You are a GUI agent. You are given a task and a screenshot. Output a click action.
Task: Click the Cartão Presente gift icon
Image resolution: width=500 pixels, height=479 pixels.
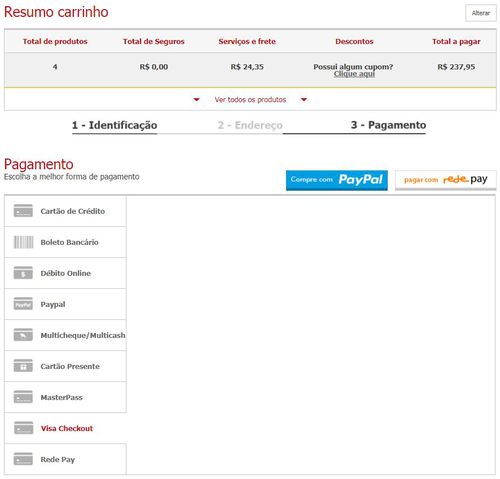click(x=23, y=366)
